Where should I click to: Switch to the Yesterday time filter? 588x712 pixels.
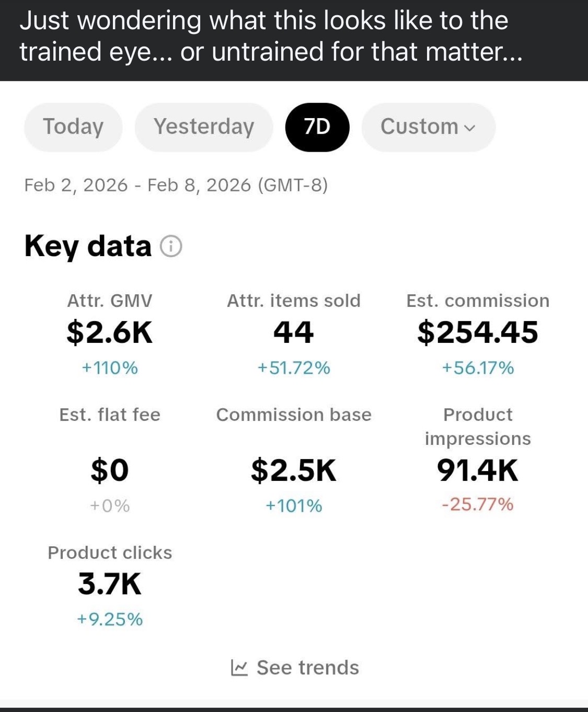tap(204, 127)
